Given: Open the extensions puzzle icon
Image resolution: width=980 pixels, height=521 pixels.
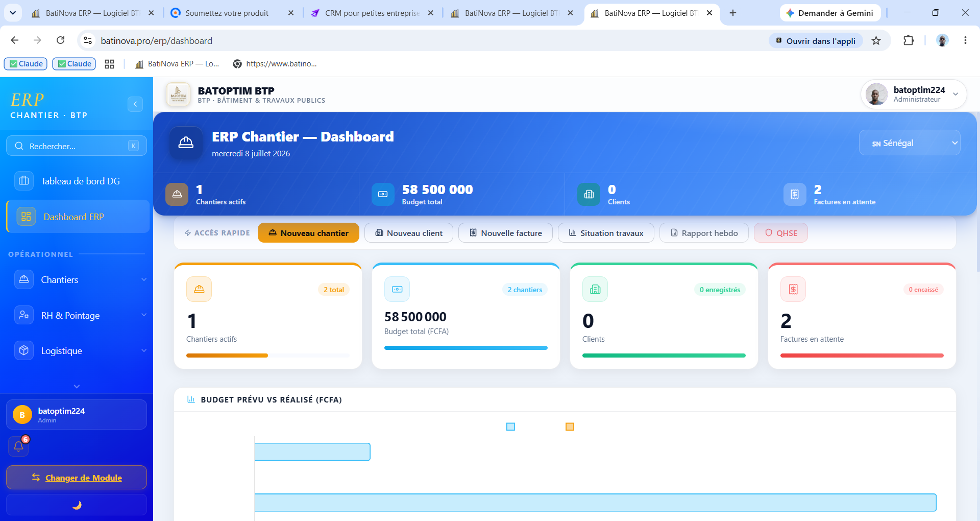Looking at the screenshot, I should [x=909, y=40].
